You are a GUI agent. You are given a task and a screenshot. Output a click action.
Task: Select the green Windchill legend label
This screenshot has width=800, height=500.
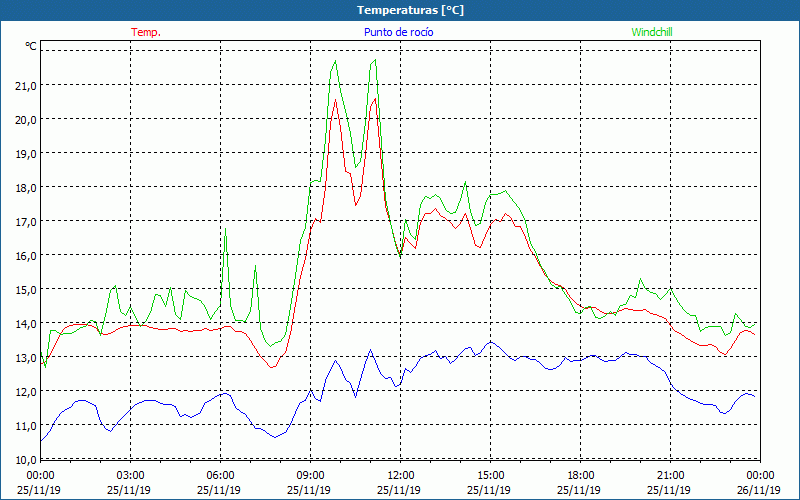pos(652,32)
